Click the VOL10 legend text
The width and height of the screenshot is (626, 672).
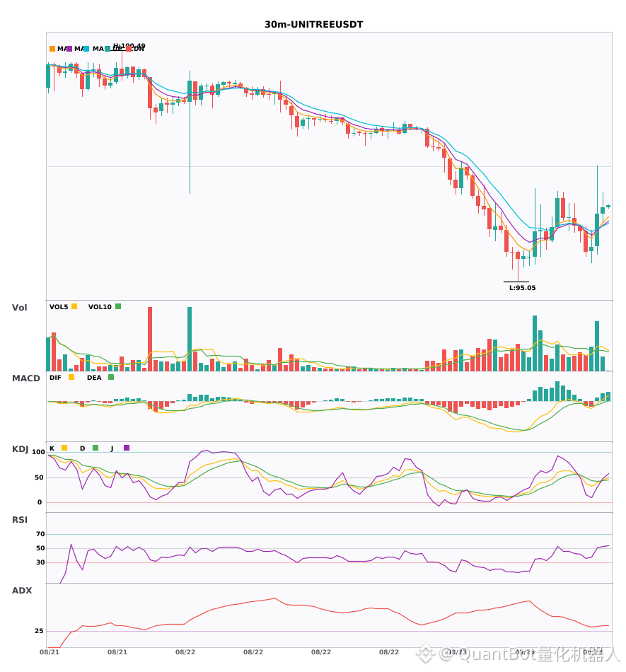click(x=100, y=307)
